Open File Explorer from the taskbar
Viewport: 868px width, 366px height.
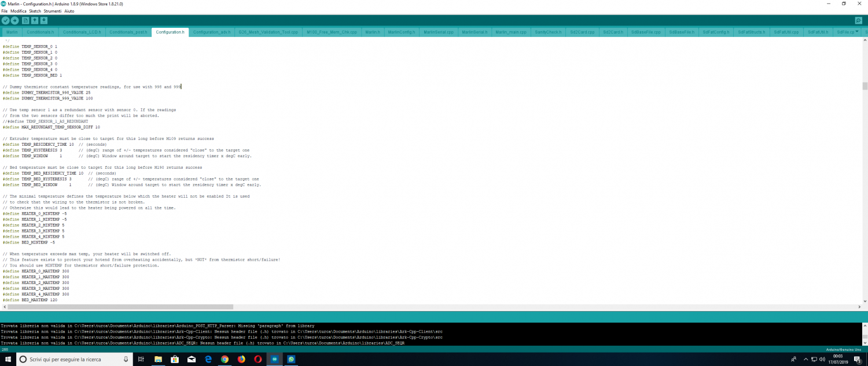click(x=158, y=359)
